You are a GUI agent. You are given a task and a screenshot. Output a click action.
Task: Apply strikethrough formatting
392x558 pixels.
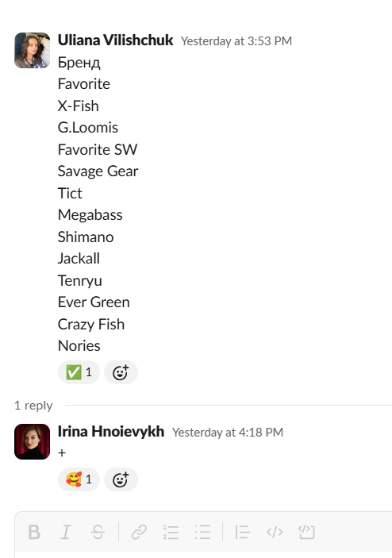coord(98,533)
